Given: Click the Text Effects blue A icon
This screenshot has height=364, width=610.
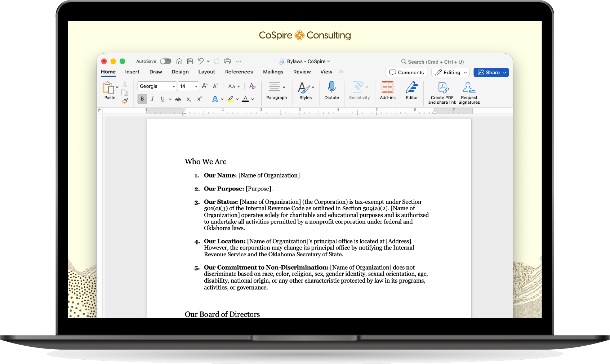Looking at the screenshot, I should tap(215, 99).
